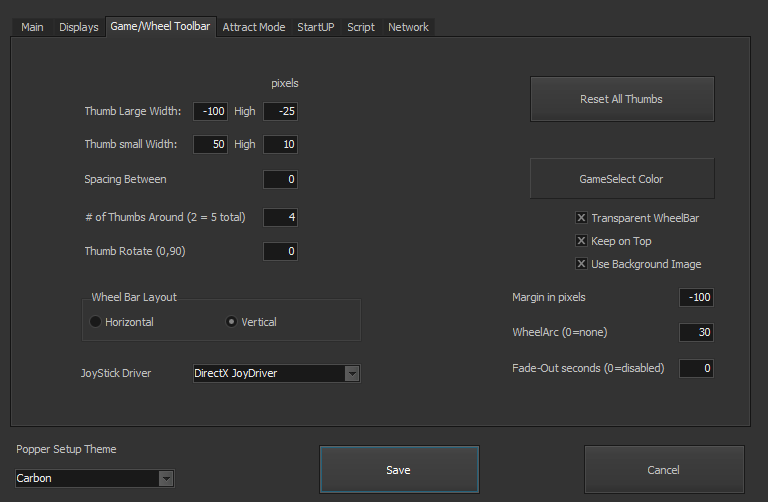Image resolution: width=768 pixels, height=502 pixels.
Task: Open the Popper Setup Theme dropdown
Action: click(x=166, y=479)
